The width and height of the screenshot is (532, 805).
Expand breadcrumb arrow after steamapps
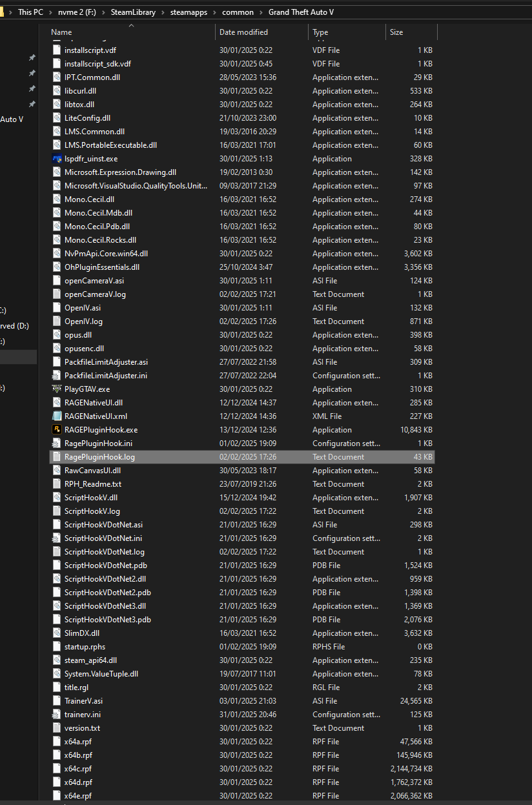[215, 12]
